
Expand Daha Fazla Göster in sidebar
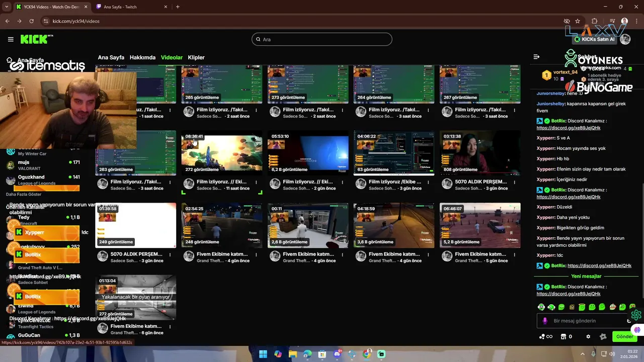coord(24,194)
